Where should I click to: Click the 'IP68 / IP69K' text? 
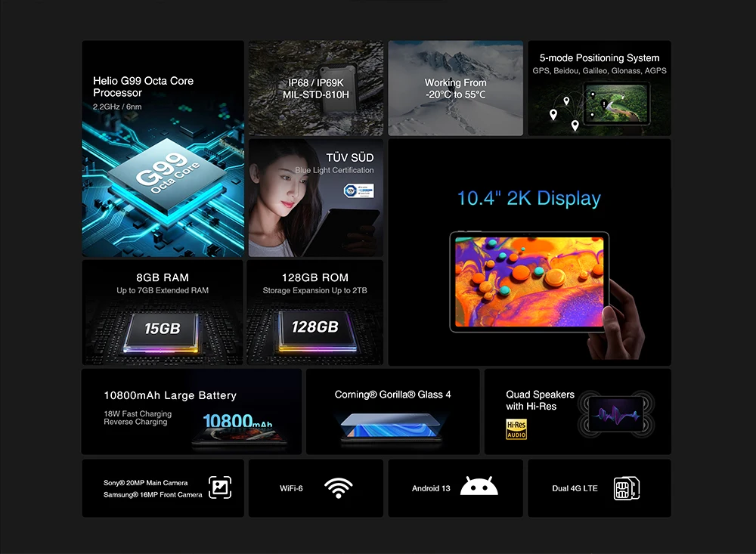point(316,82)
